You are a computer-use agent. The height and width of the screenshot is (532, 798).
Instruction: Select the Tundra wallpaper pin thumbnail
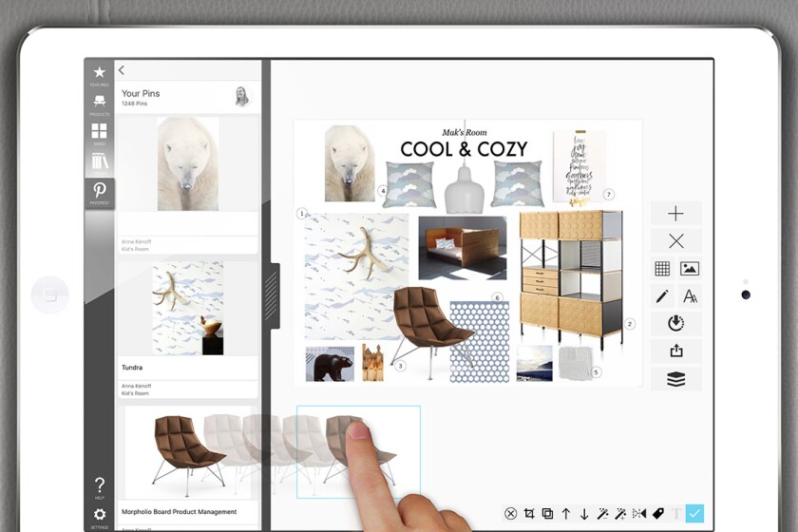(x=187, y=309)
